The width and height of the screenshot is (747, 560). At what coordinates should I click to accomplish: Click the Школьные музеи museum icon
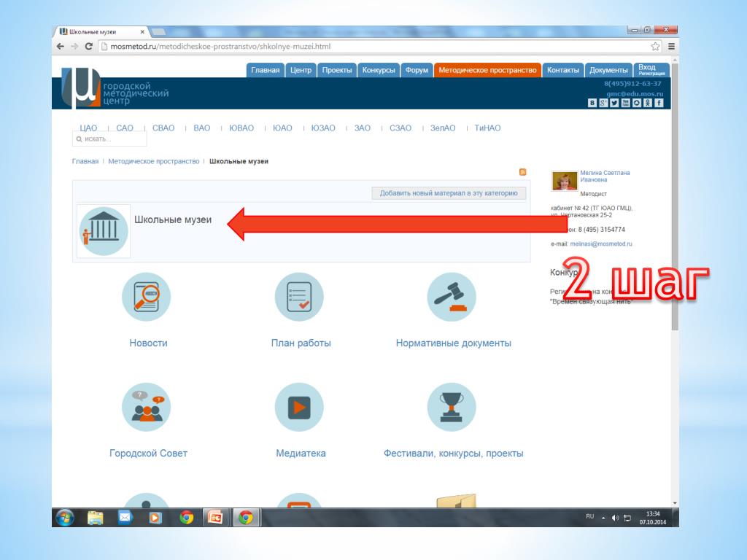pyautogui.click(x=104, y=231)
